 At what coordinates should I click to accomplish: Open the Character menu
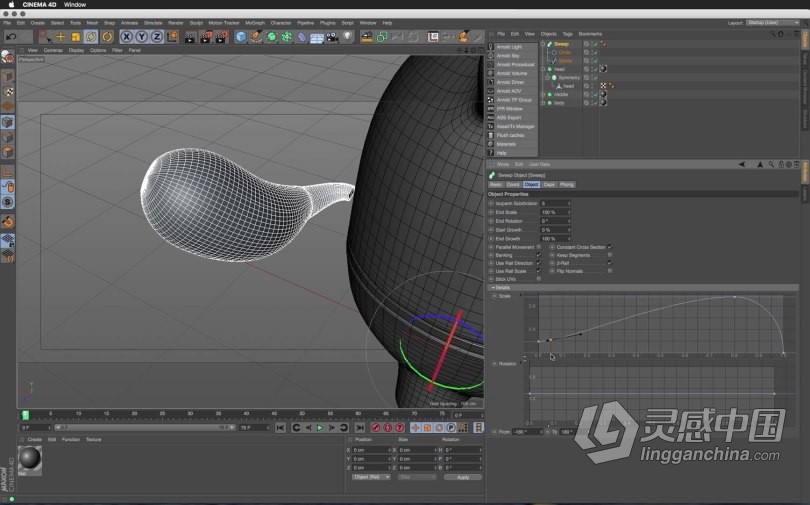[281, 23]
